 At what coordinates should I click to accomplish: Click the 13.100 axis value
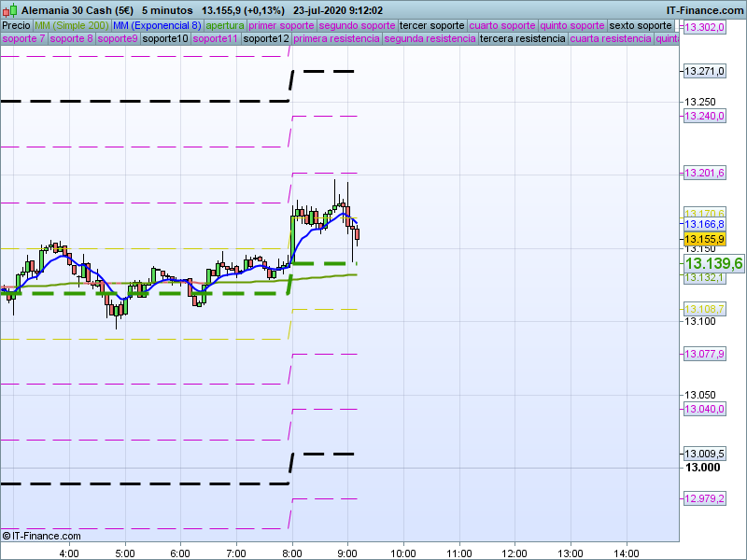point(699,321)
